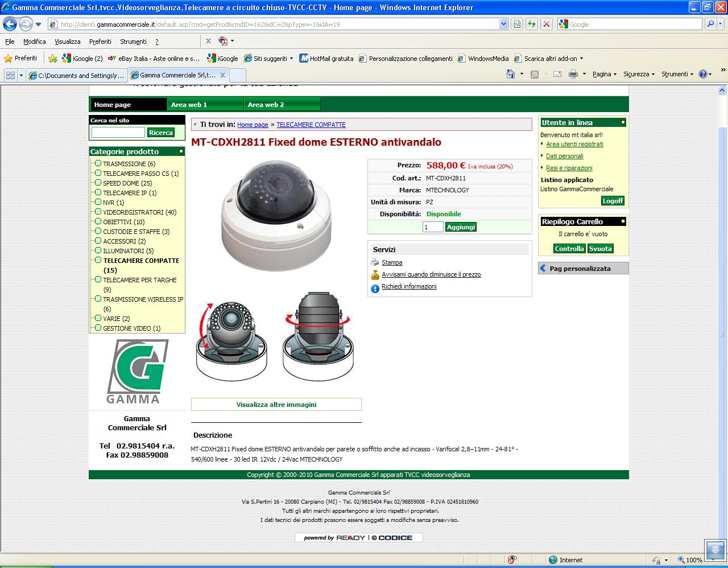Open the WindowsMedia favorite link
Viewport: 728px width, 568px height.
[x=483, y=58]
